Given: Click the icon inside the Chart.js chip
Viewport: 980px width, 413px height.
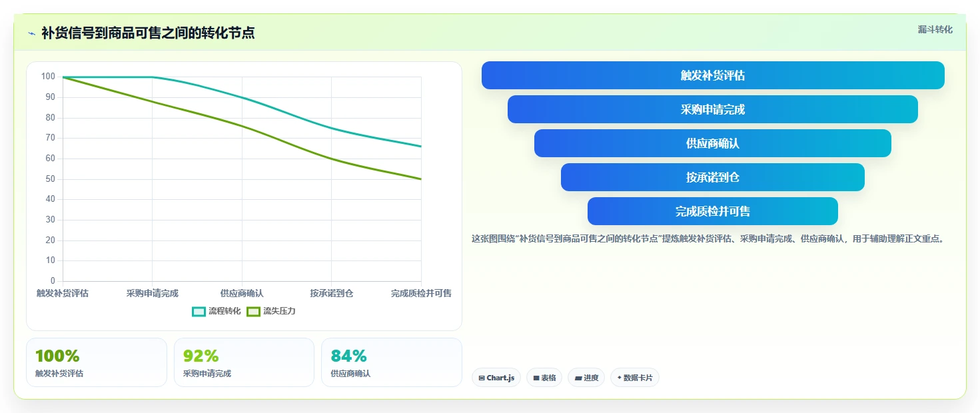Looking at the screenshot, I should [482, 378].
